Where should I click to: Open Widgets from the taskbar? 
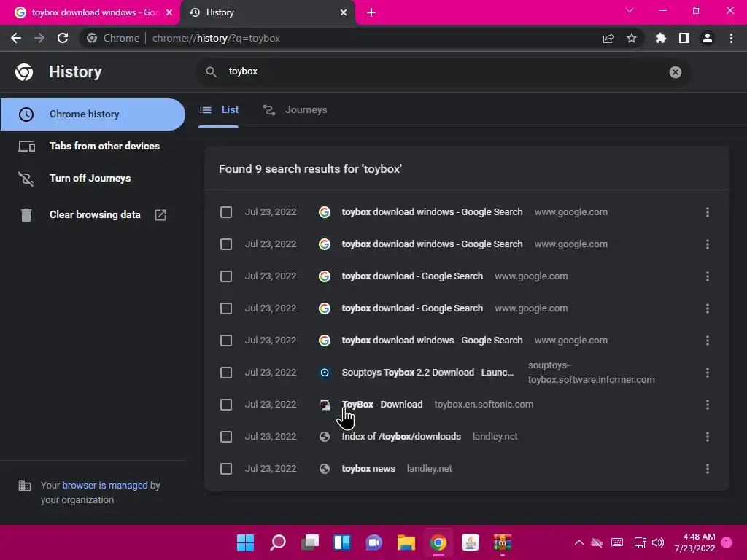point(342,542)
